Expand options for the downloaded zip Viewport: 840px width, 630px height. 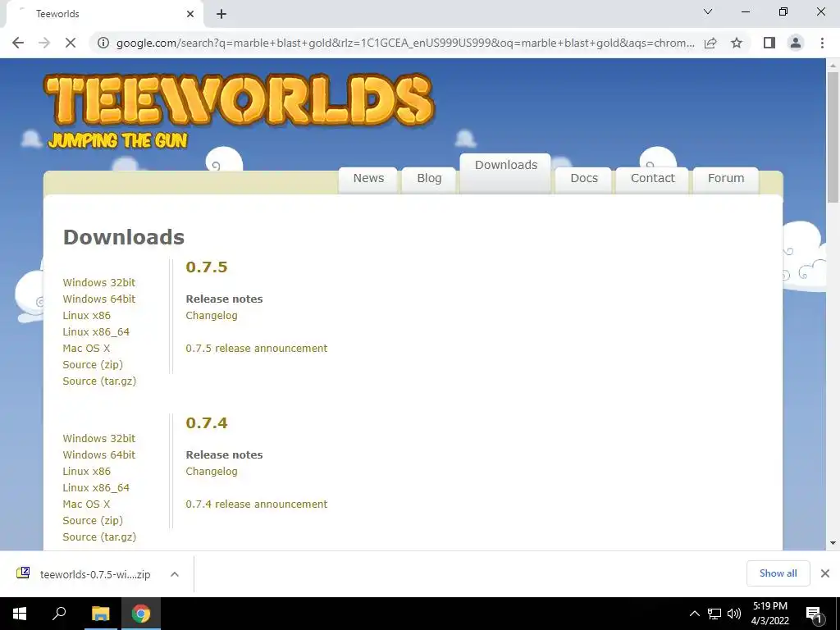coord(174,574)
